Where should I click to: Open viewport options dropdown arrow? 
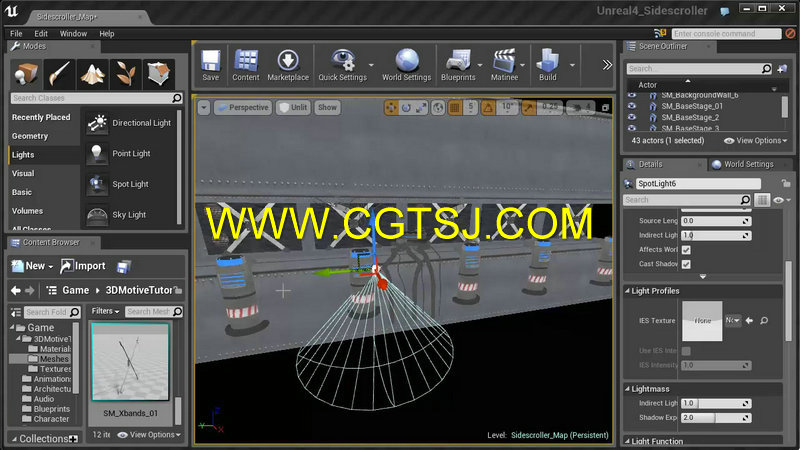click(204, 108)
